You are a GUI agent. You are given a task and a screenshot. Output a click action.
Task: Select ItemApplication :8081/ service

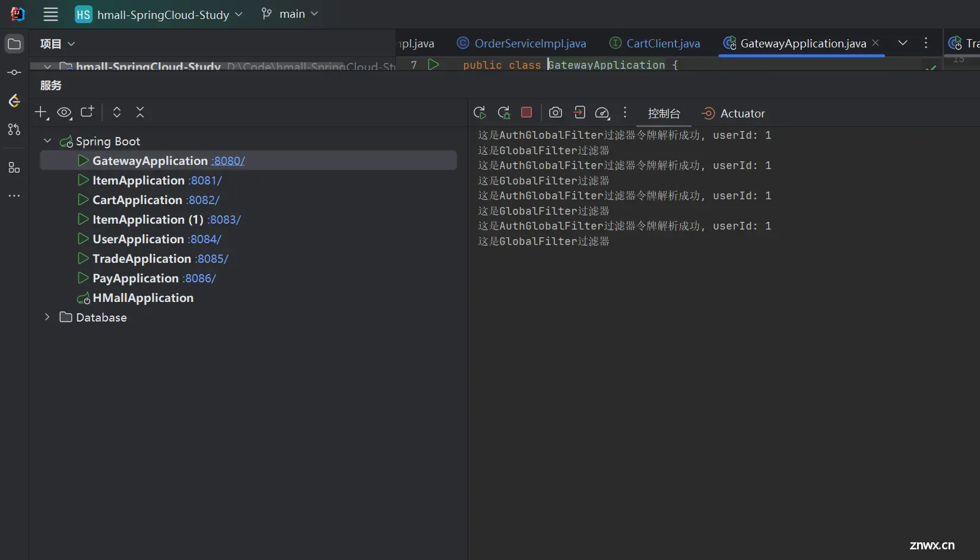[248, 180]
